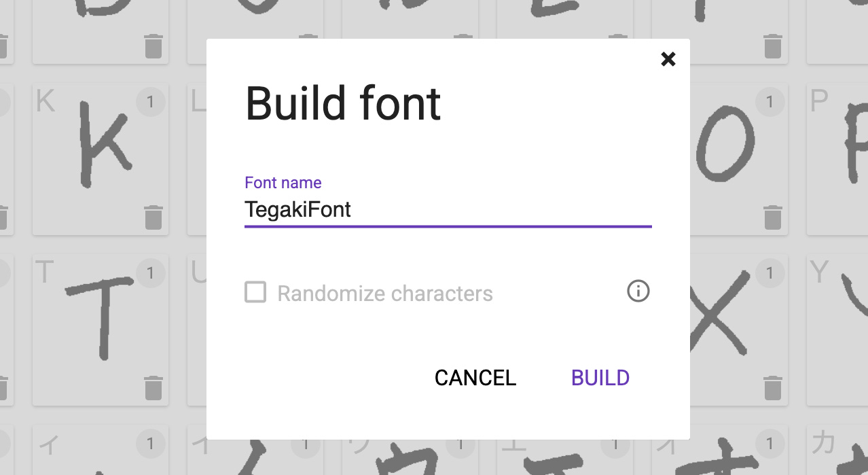The image size is (868, 475).
Task: Enable the Randomize characters checkbox
Action: (255, 293)
